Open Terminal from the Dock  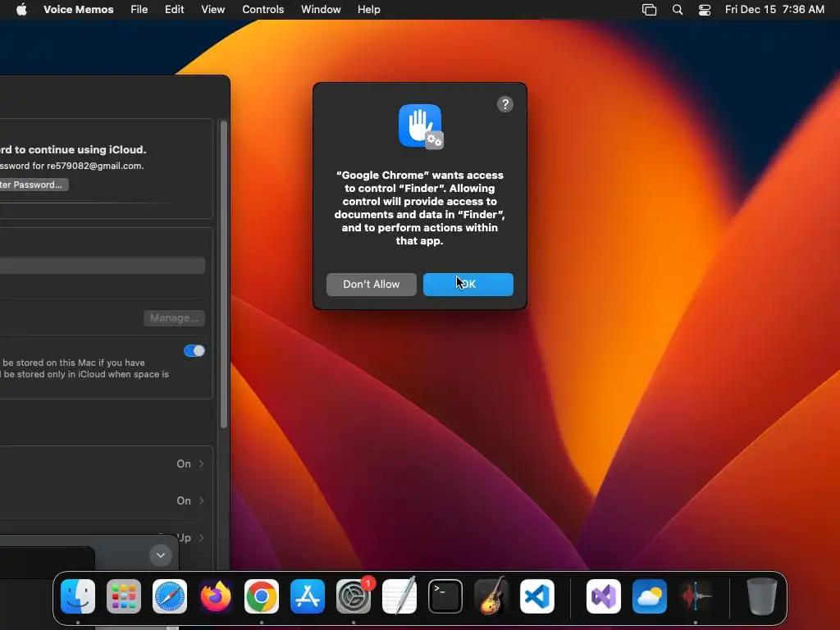(445, 596)
